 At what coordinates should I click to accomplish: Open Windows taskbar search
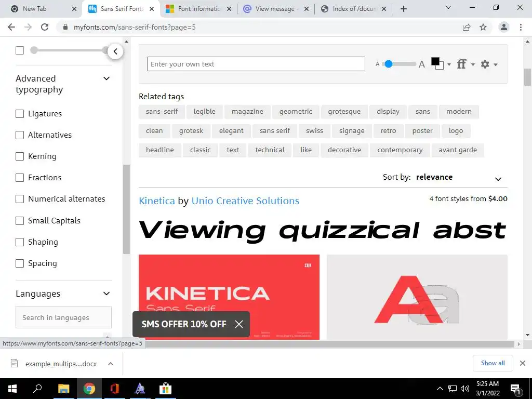click(37, 389)
